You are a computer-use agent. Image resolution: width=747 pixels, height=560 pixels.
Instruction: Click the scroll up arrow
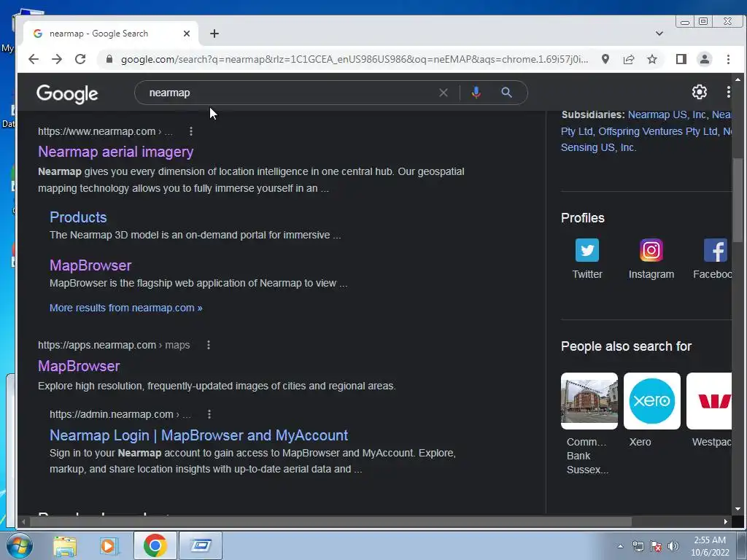(738, 79)
